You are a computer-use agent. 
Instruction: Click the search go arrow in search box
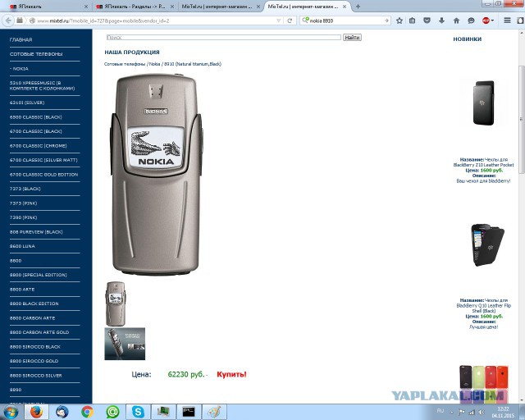pyautogui.click(x=386, y=21)
